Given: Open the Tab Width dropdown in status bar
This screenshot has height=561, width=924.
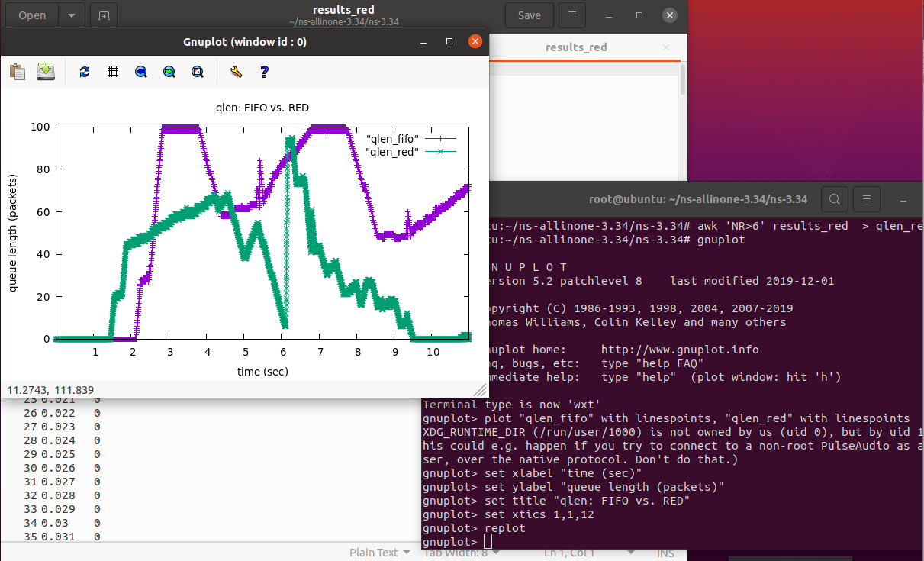Looking at the screenshot, I should pos(460,553).
